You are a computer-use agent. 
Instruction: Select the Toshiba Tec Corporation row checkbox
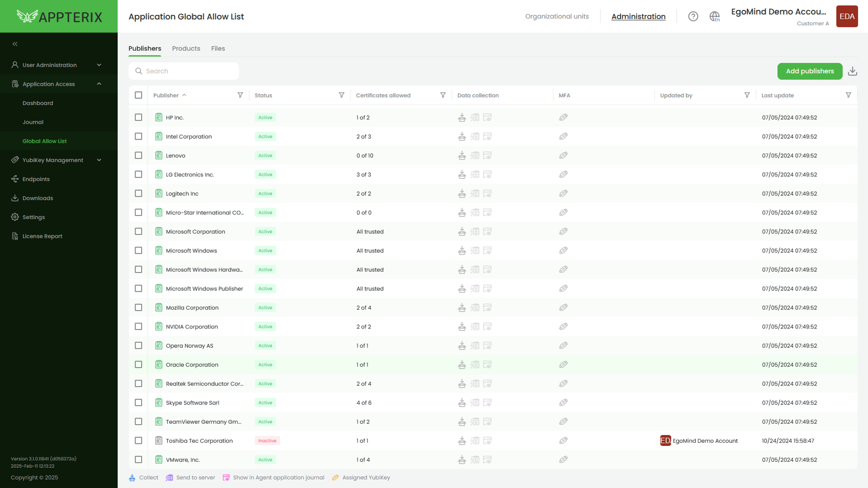[x=139, y=440]
